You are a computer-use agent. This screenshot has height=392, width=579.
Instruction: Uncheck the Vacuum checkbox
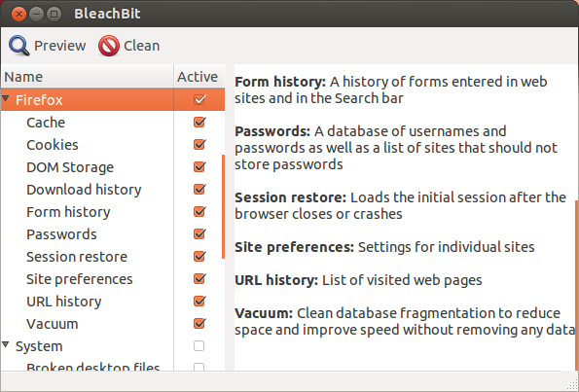pyautogui.click(x=199, y=324)
